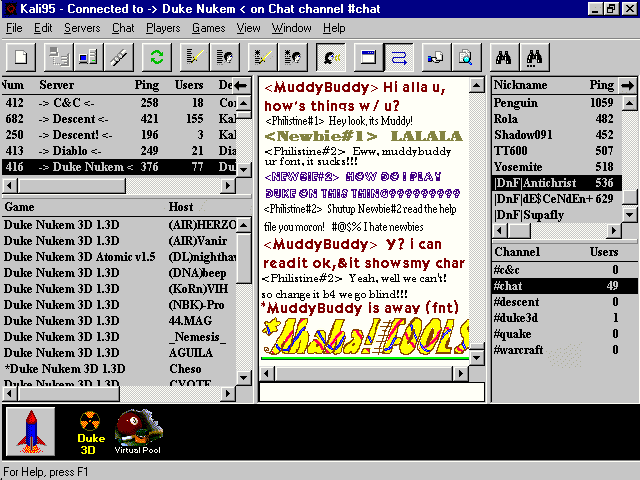Open the Players menu
The image size is (640, 480).
pos(163,28)
